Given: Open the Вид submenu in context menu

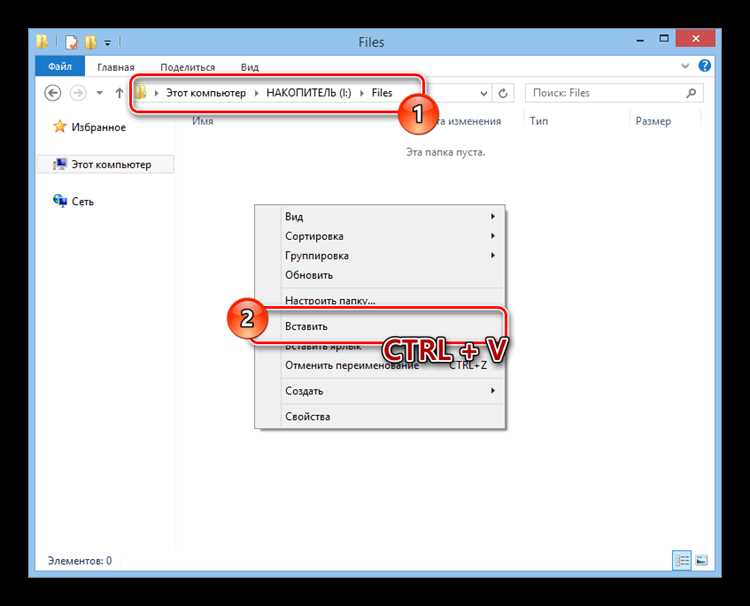Looking at the screenshot, I should 380,217.
